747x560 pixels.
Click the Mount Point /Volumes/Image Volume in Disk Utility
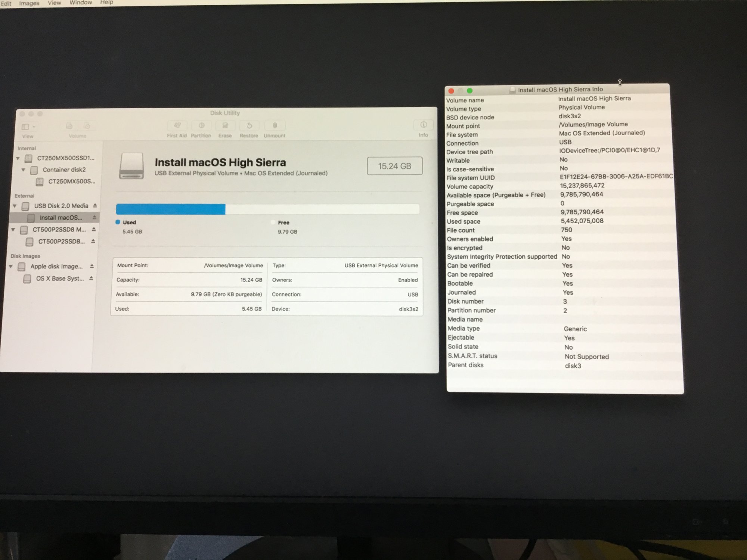point(233,265)
